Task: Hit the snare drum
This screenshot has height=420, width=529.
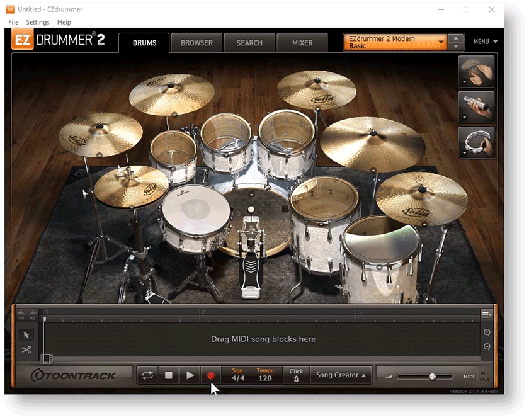Action: tap(195, 208)
